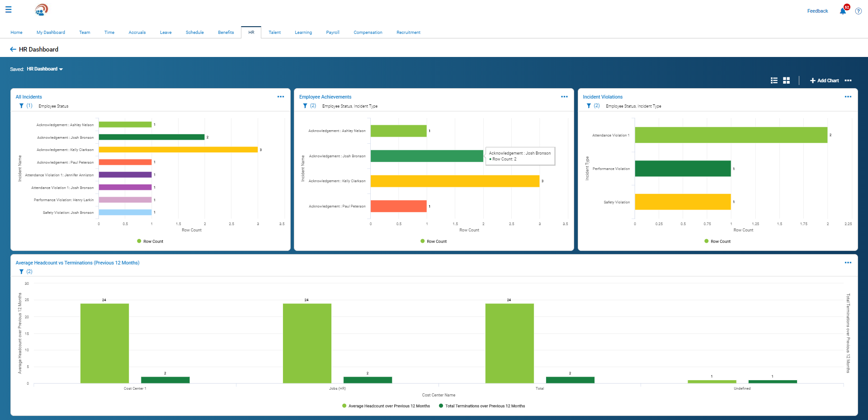Open the notifications bell
The height and width of the screenshot is (420, 868).
843,11
